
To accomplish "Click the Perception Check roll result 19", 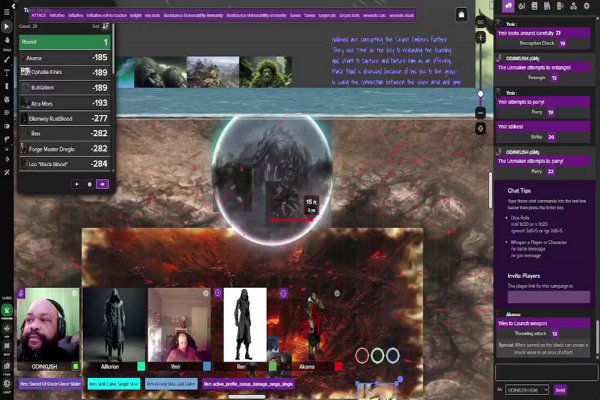I will click(x=562, y=44).
